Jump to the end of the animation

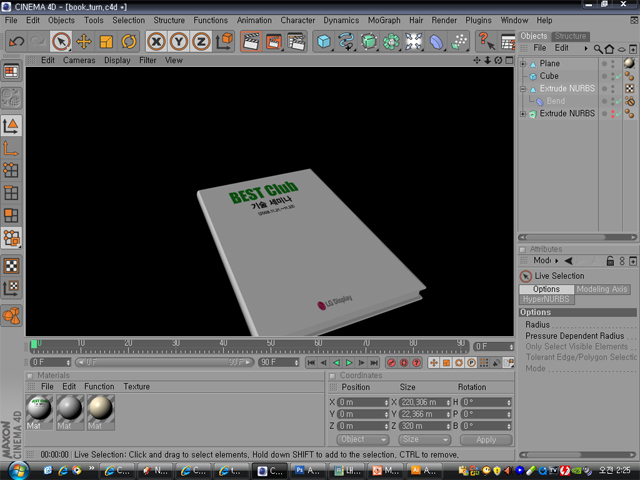374,362
